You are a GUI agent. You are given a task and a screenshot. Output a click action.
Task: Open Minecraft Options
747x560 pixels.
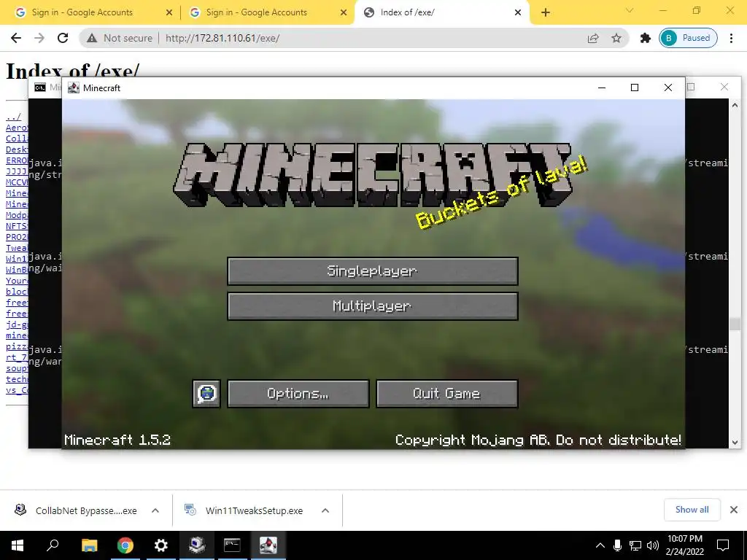(298, 394)
